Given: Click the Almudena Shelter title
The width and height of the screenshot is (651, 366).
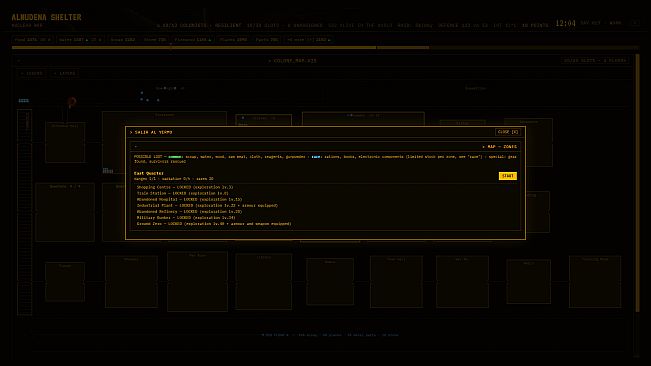Looking at the screenshot, I should (46, 17).
